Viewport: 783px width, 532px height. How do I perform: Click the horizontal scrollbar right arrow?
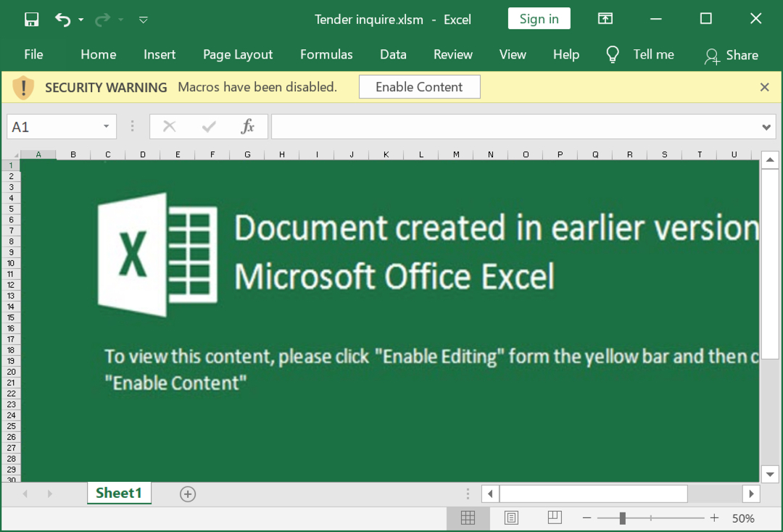point(751,494)
